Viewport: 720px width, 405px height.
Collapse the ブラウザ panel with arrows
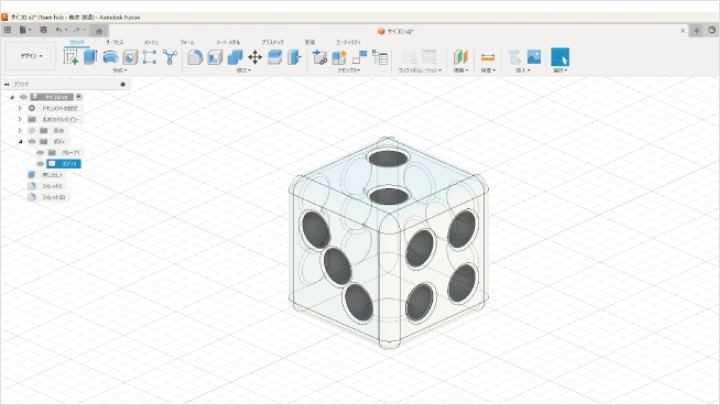(x=6, y=84)
